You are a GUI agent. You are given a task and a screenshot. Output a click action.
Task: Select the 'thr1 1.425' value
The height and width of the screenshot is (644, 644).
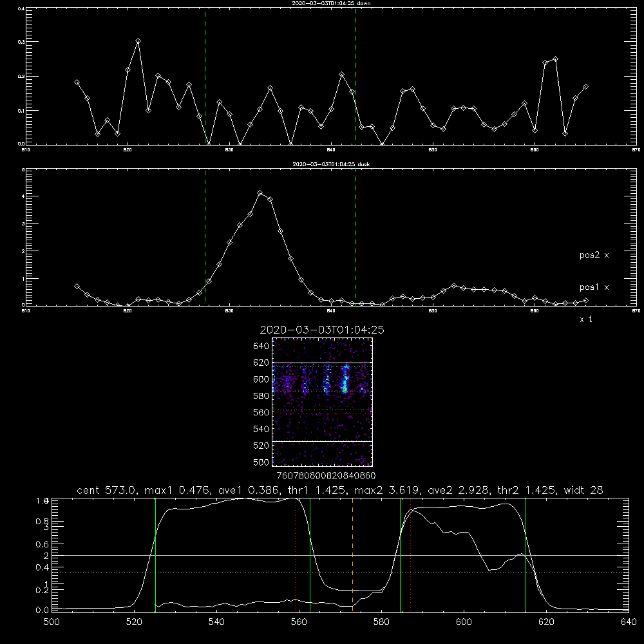[316, 490]
